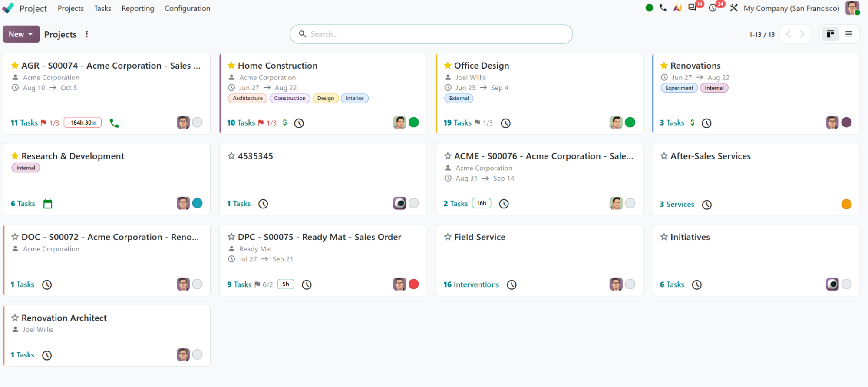Image resolution: width=868 pixels, height=387 pixels.
Task: Click External tag on Office Design
Action: pyautogui.click(x=459, y=98)
